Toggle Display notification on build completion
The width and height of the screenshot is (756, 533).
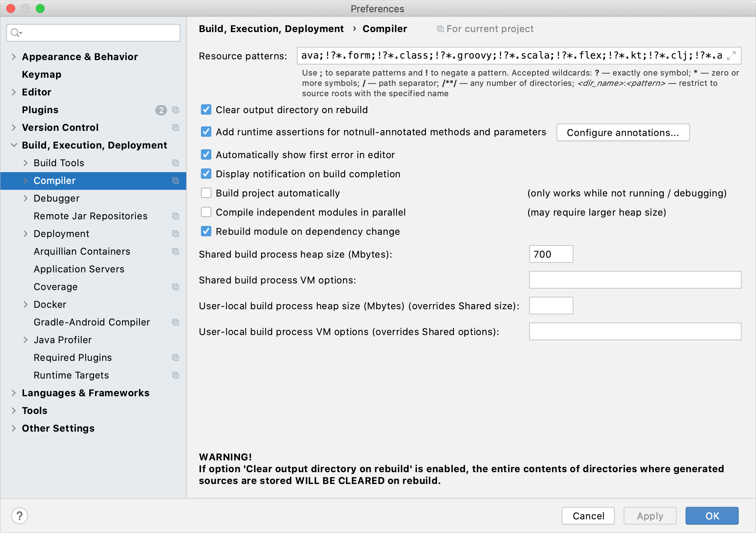pos(206,174)
